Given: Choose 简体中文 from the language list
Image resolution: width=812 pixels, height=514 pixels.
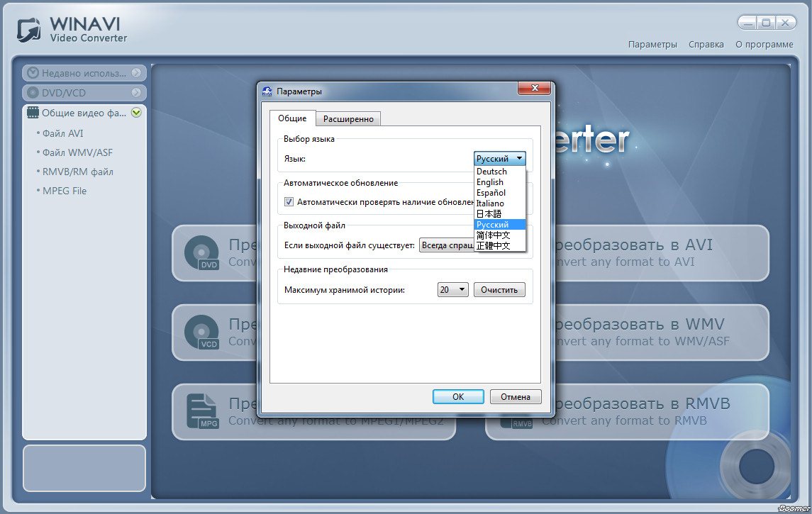Looking at the screenshot, I should [x=500, y=235].
